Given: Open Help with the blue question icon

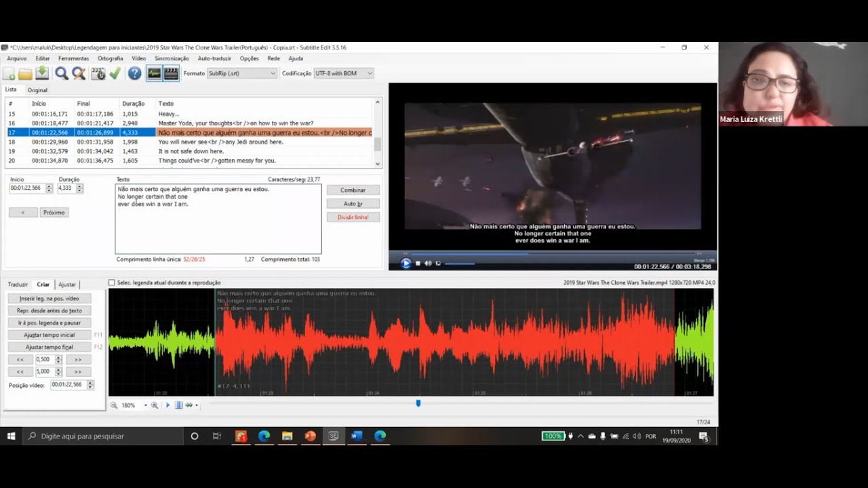Looking at the screenshot, I should 135,73.
